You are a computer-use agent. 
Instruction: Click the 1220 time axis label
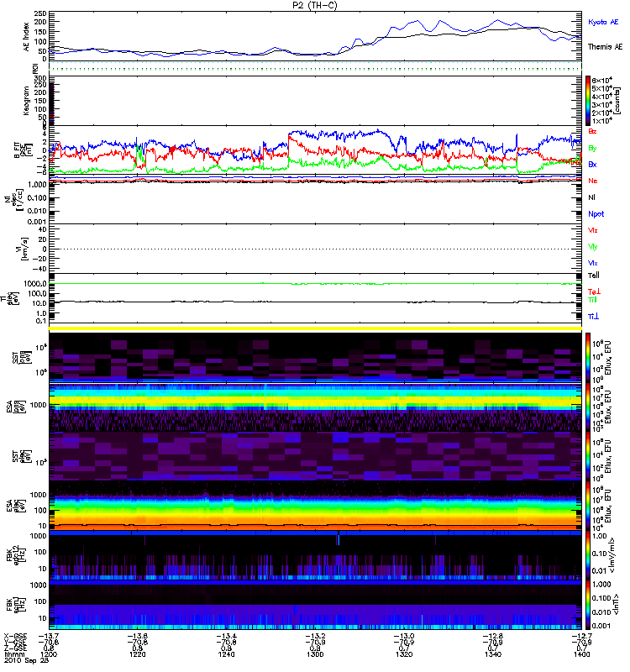pyautogui.click(x=138, y=654)
